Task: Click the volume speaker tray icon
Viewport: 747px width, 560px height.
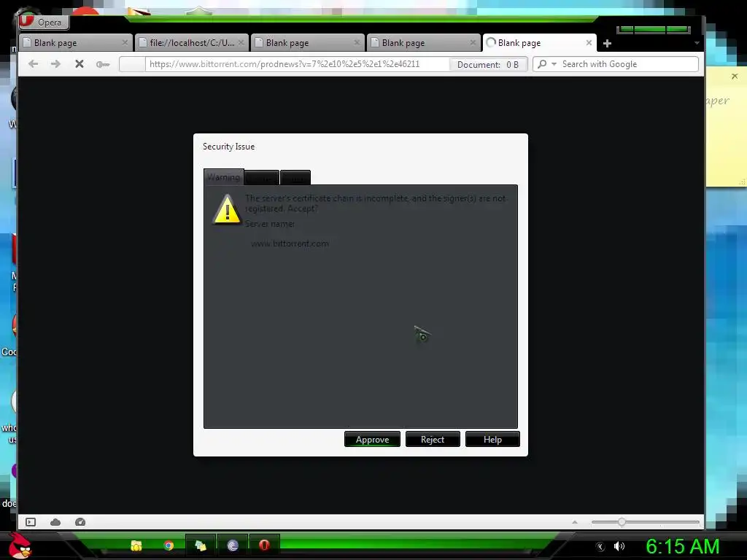Action: pyautogui.click(x=619, y=546)
